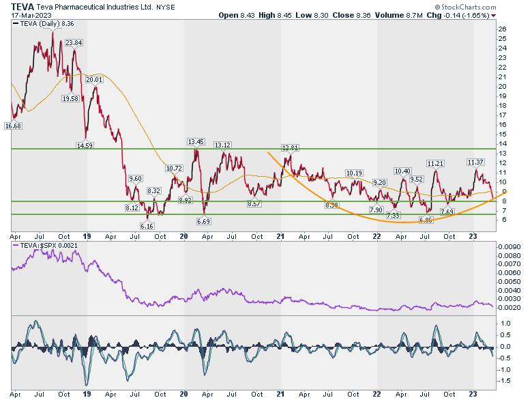This screenshot has height=400, width=532.
Task: Click the 13.12 peak label
Action: [x=222, y=145]
